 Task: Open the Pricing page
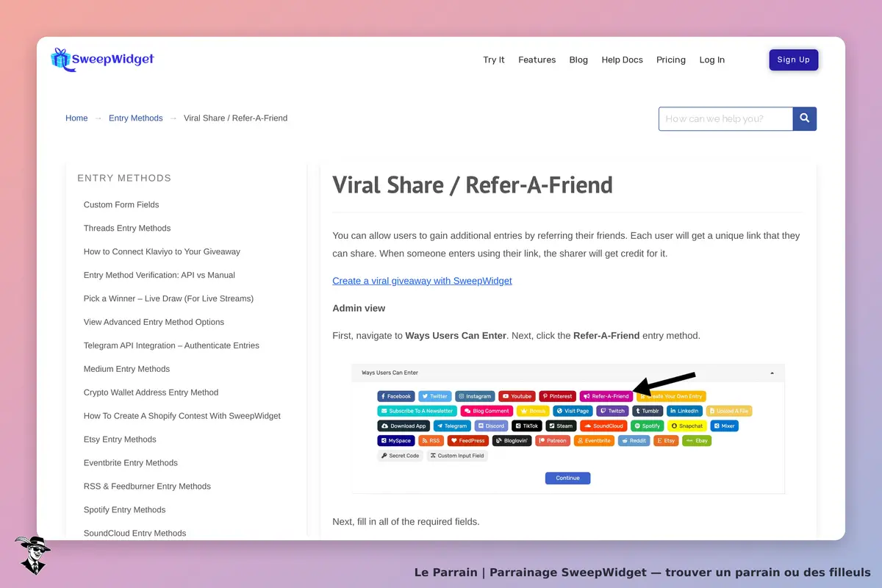coord(671,60)
